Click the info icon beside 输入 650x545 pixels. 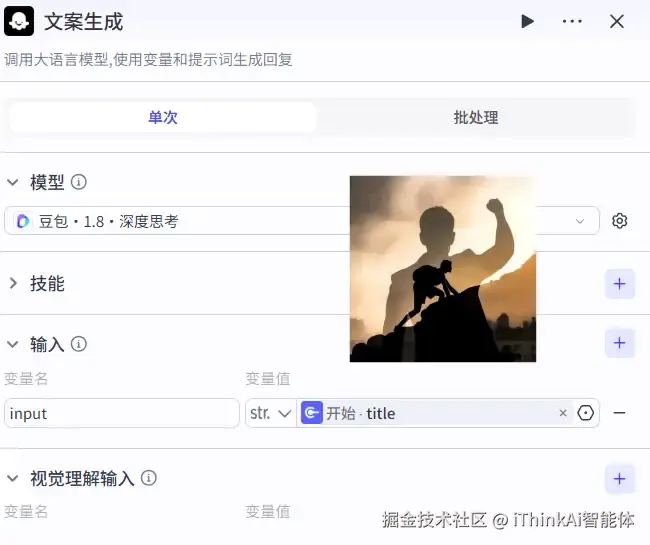79,344
